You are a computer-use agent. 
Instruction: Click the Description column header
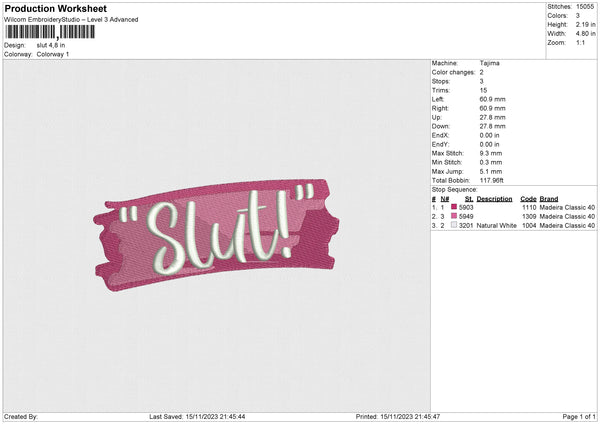[494, 198]
